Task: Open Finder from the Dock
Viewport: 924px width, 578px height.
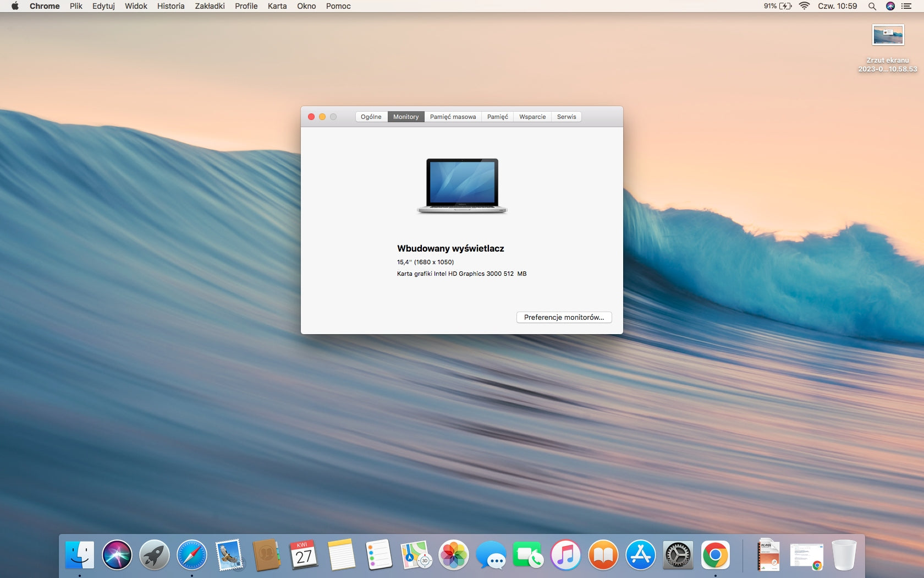Action: point(80,555)
